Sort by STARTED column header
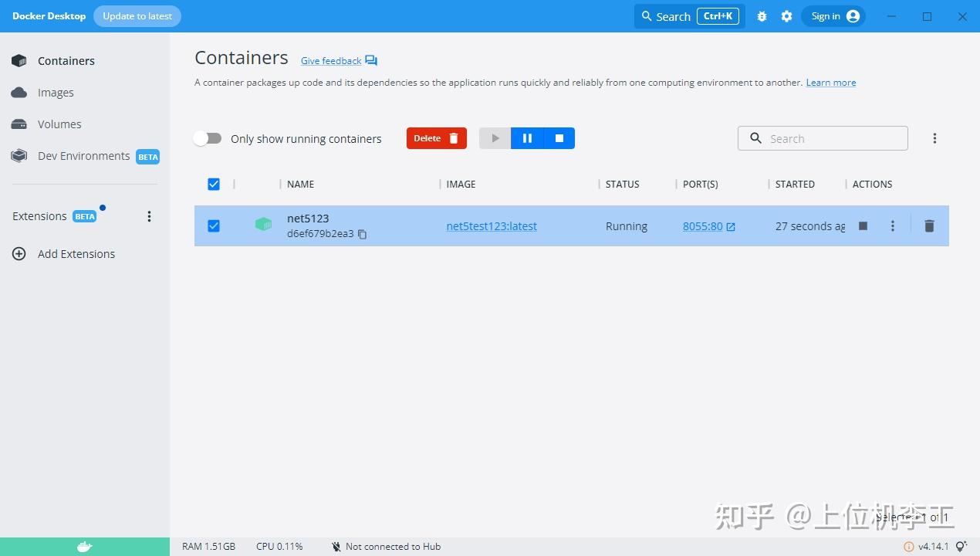This screenshot has height=556, width=980. pyautogui.click(x=795, y=184)
